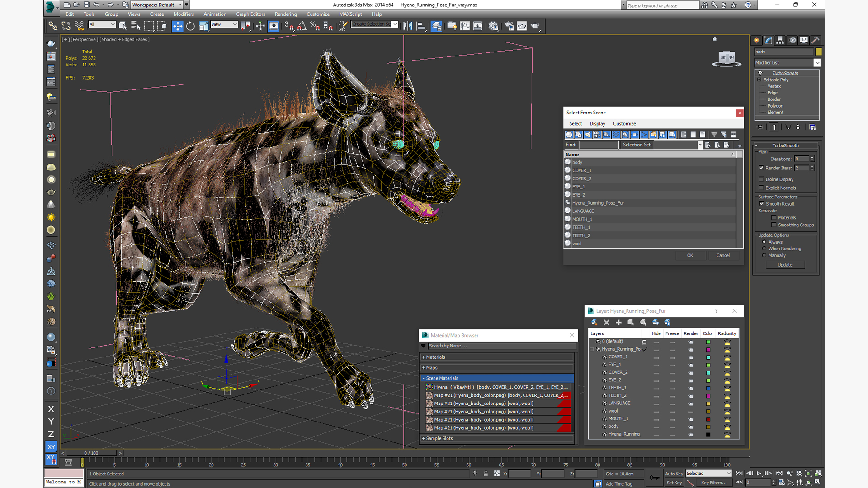Open Display menu in Select From Scene
Viewport: 868px width, 488px height.
point(597,124)
